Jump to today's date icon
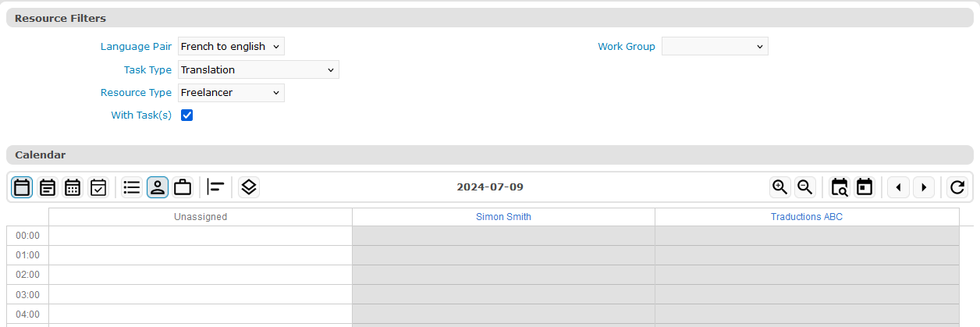Image resolution: width=980 pixels, height=327 pixels. 865,187
